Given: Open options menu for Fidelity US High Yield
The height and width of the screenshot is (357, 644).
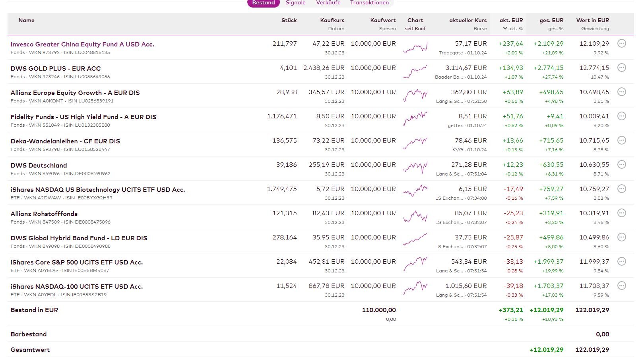Looking at the screenshot, I should point(622,116).
